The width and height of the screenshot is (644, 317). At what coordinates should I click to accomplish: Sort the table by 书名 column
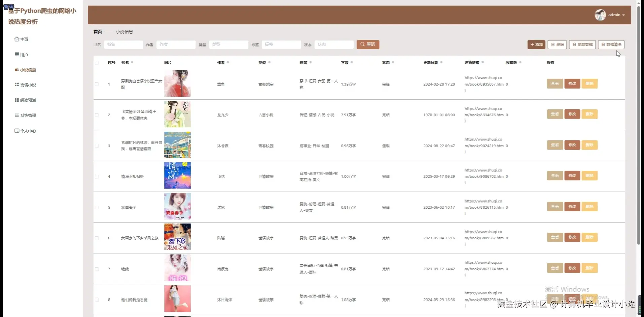[132, 62]
